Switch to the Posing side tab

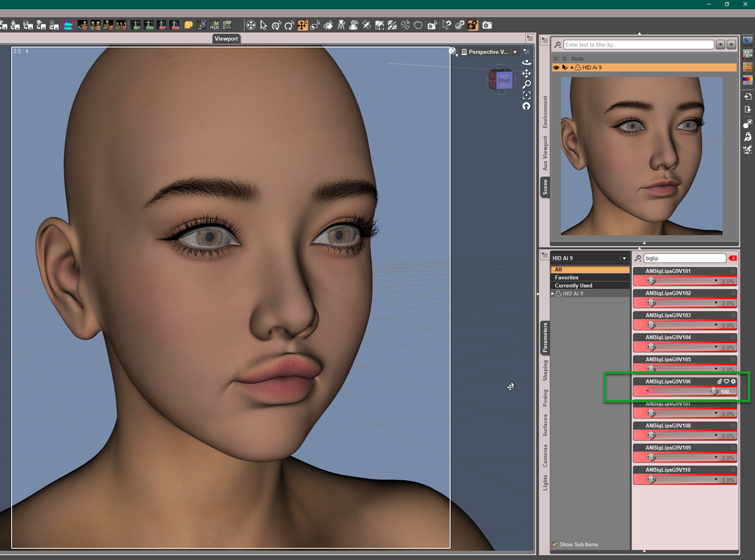pyautogui.click(x=545, y=398)
